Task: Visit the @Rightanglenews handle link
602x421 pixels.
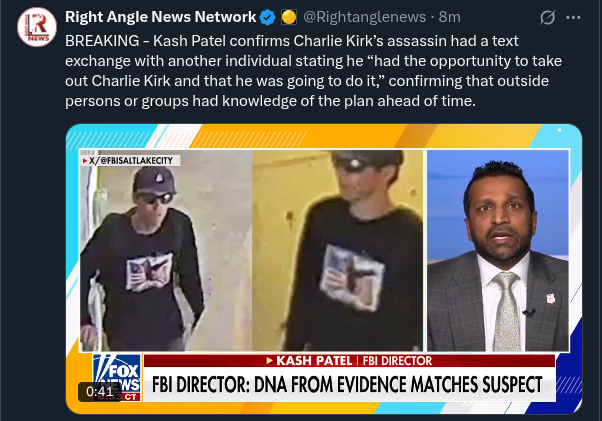Action: [x=365, y=17]
